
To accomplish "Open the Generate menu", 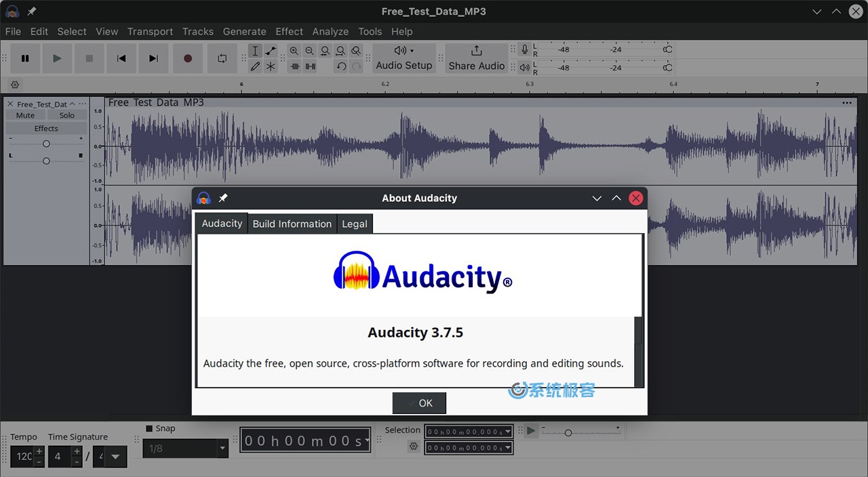I will point(245,31).
